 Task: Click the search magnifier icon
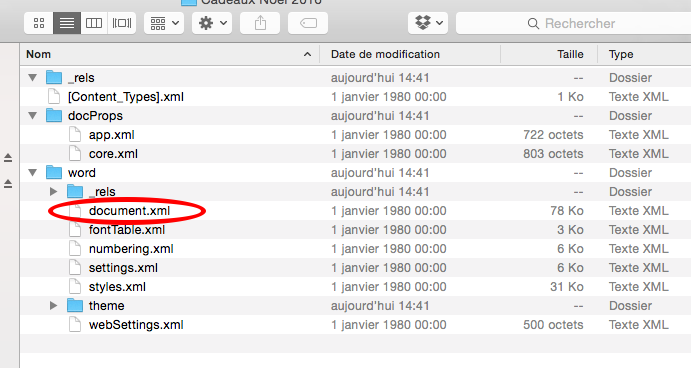[533, 23]
